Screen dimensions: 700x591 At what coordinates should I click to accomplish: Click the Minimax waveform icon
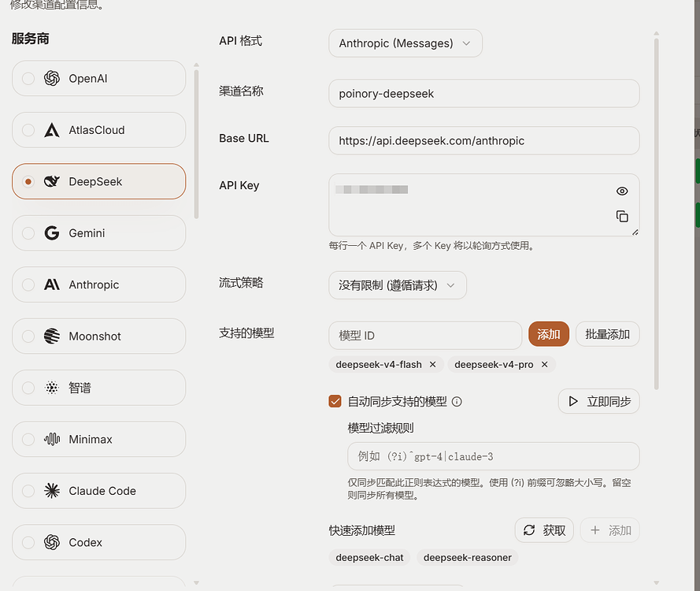(x=52, y=439)
